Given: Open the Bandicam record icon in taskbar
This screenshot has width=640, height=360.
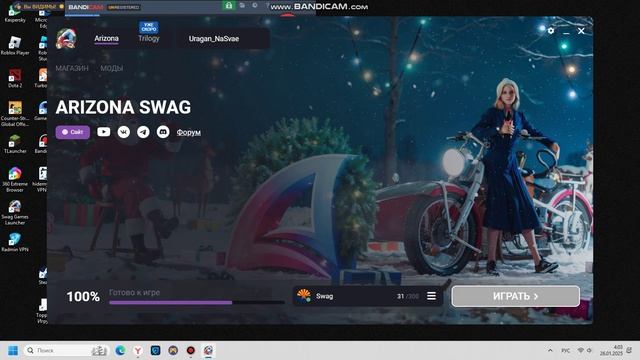Looking at the screenshot, I should (x=191, y=351).
